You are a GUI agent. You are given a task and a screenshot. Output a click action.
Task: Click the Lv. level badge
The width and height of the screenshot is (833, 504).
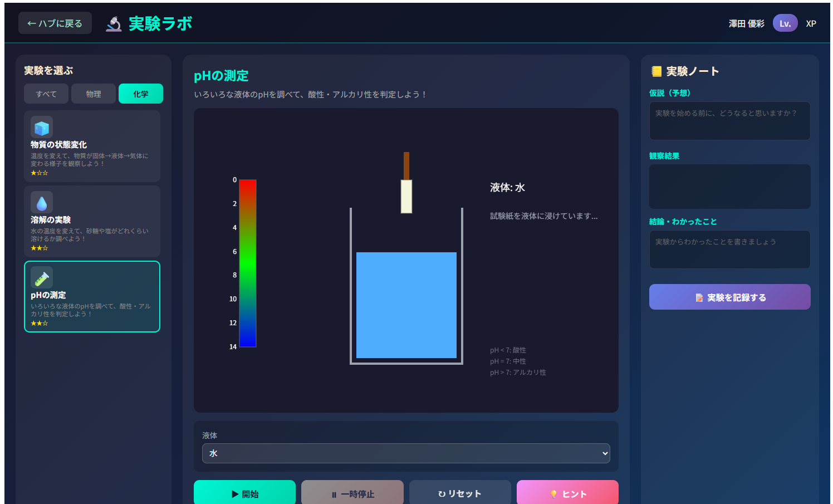785,23
